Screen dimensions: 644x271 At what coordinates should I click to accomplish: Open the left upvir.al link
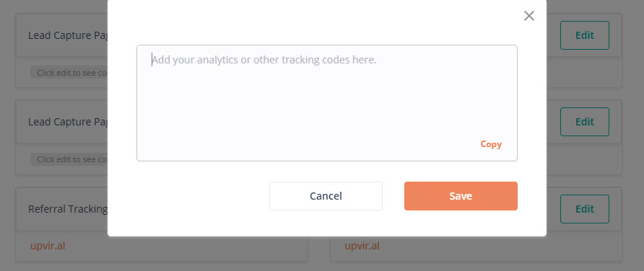pyautogui.click(x=48, y=246)
